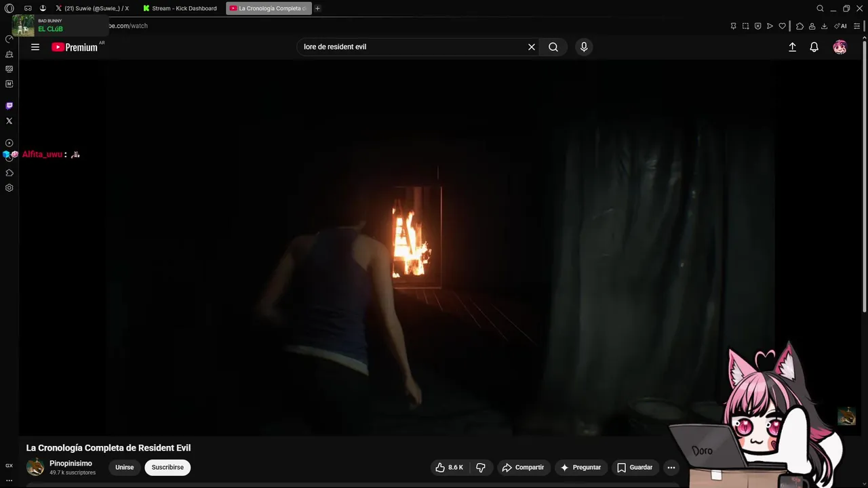The height and width of the screenshot is (488, 868).
Task: Open the downloads icon in toolbar
Action: point(824,26)
